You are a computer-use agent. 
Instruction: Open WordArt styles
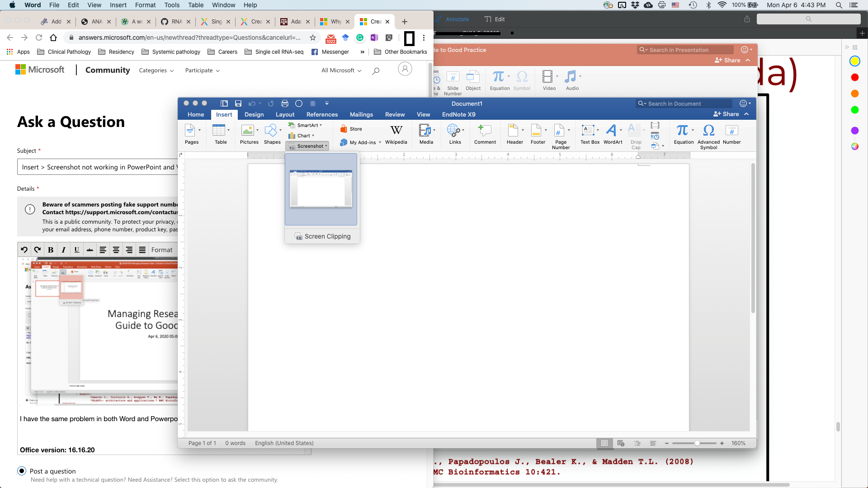coord(613,134)
